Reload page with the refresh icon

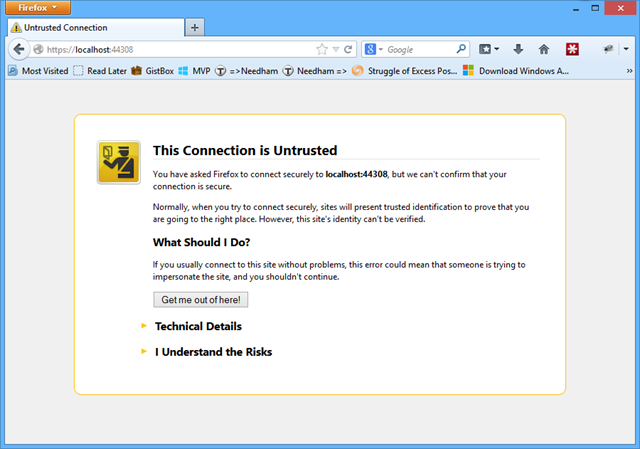[348, 49]
